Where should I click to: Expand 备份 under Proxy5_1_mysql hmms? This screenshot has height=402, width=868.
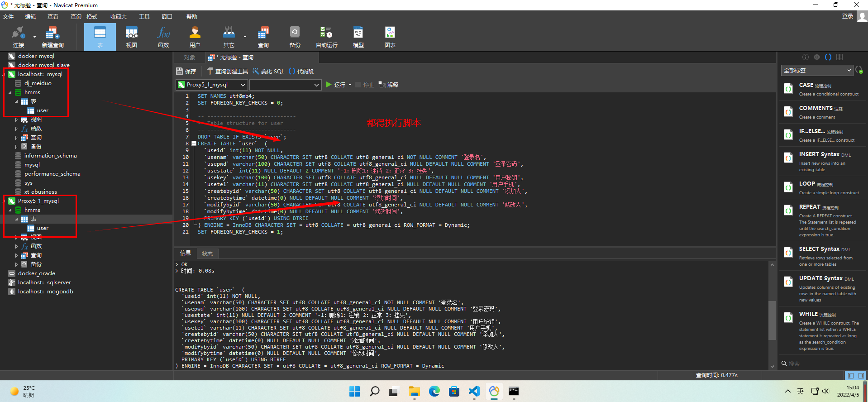(17, 264)
